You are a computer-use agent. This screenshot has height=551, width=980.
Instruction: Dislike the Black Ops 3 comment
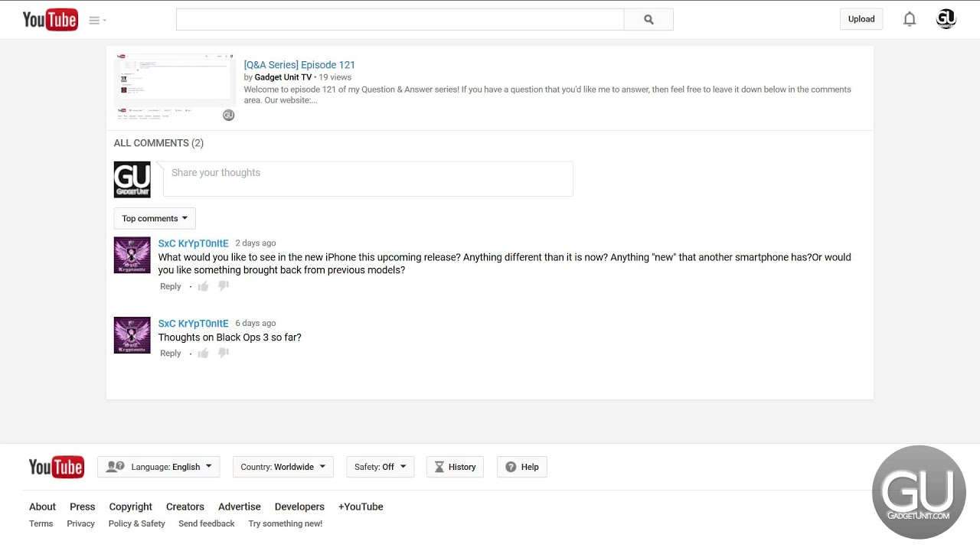[224, 353]
